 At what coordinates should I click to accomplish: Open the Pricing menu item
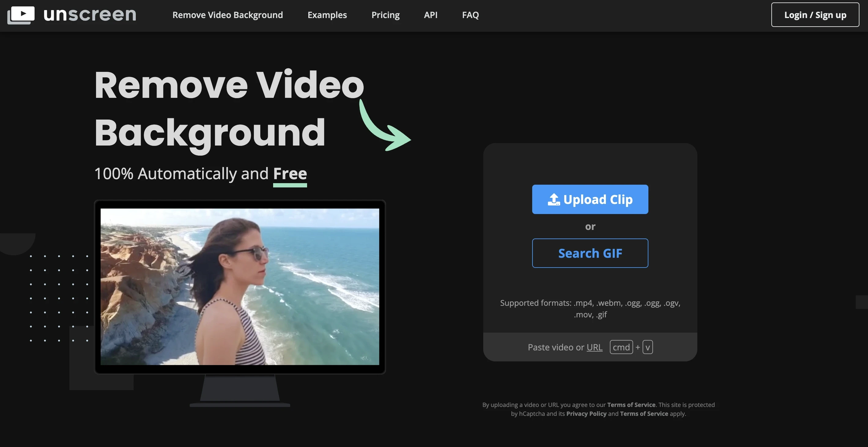pos(385,15)
